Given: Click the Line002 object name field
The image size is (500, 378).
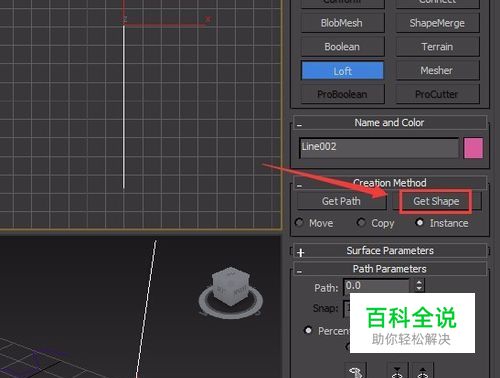Looking at the screenshot, I should 379,148.
